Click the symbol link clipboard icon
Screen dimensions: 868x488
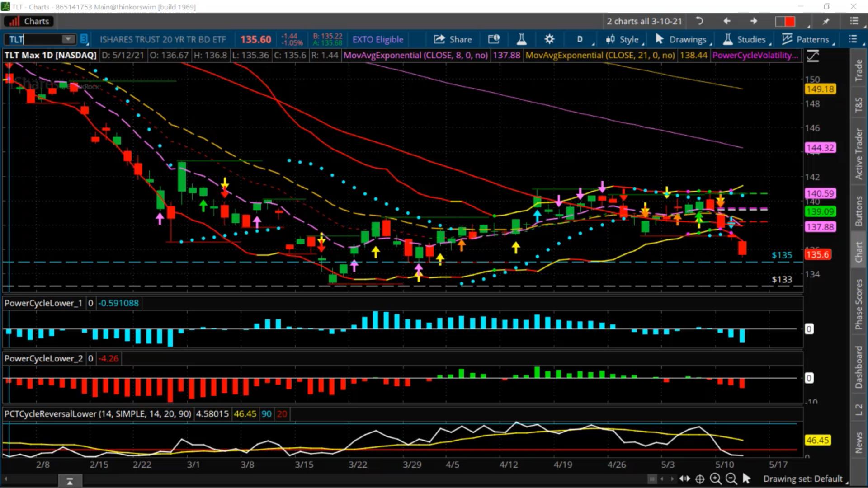[84, 39]
